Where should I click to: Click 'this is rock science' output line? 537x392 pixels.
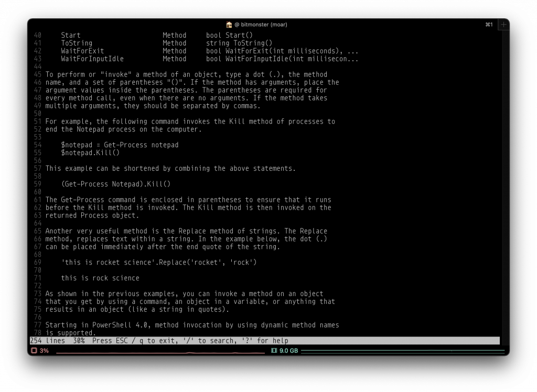tap(100, 278)
